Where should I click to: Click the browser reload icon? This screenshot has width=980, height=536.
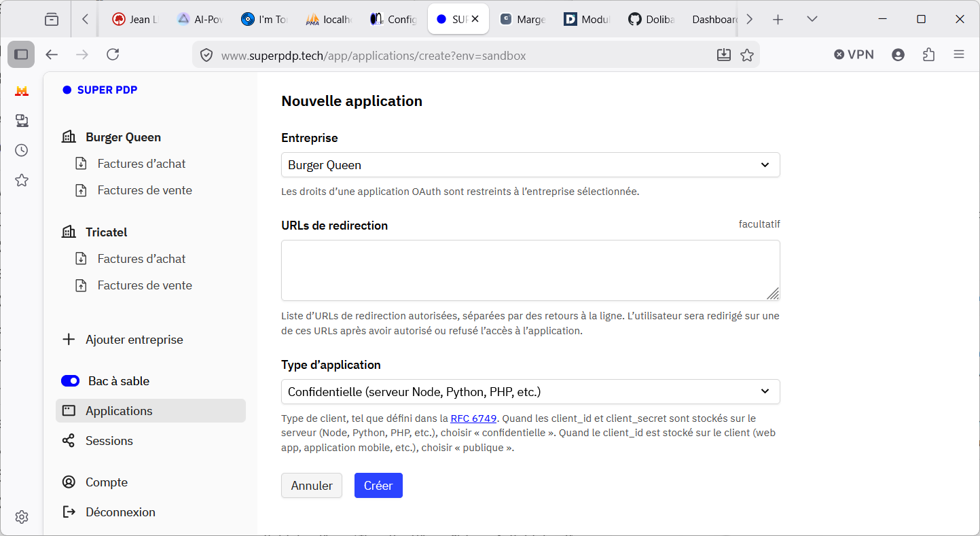pos(113,55)
